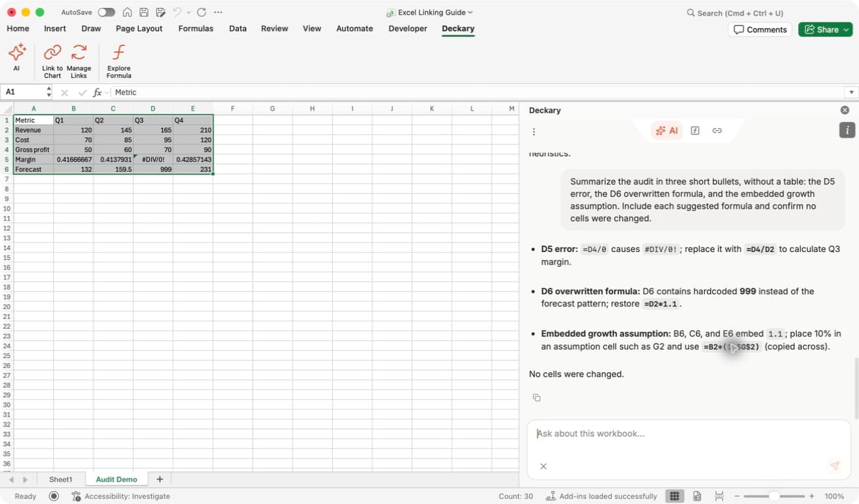Add a new sheet with the plus button
This screenshot has height=504, width=859.
(159, 480)
